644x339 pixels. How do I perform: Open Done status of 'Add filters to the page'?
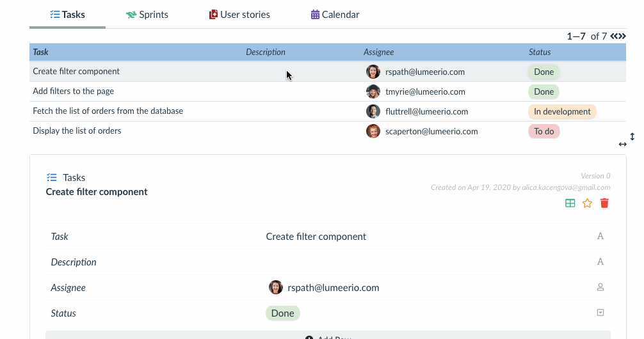coord(543,91)
